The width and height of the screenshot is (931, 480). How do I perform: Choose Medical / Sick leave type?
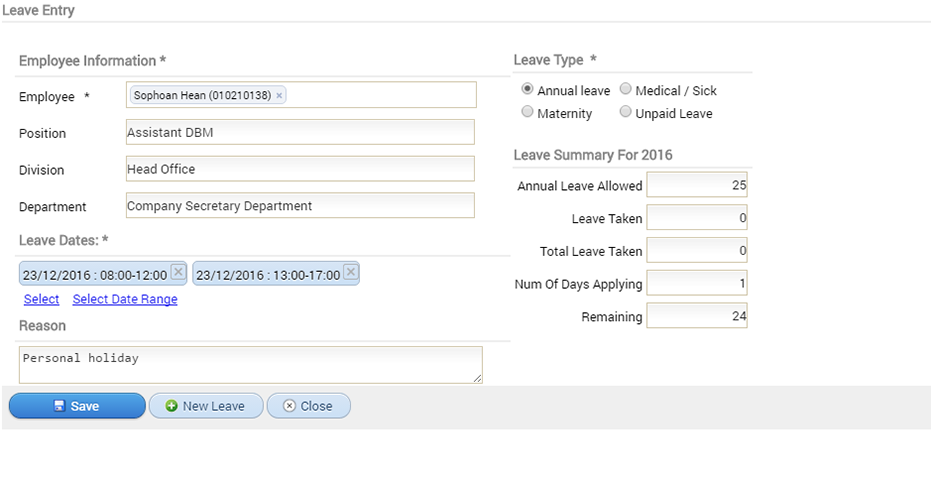[625, 89]
